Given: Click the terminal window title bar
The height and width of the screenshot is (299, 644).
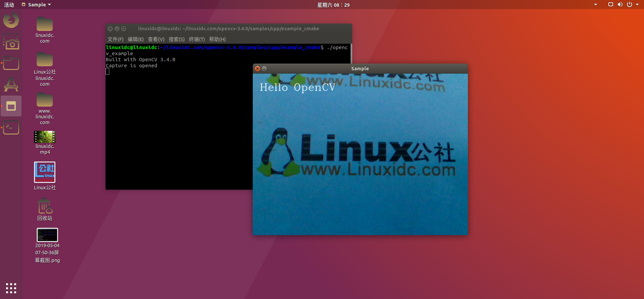Looking at the screenshot, I should pos(229,29).
